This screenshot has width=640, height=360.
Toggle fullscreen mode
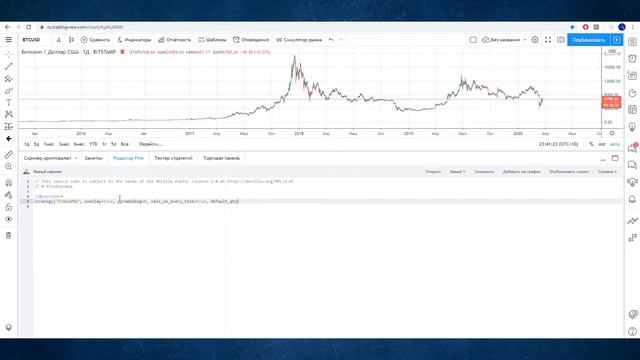(548, 40)
